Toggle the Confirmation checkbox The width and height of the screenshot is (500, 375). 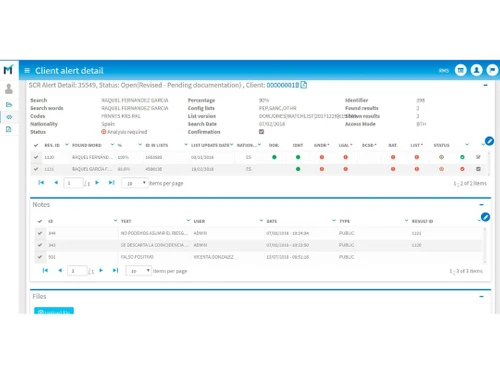click(262, 132)
